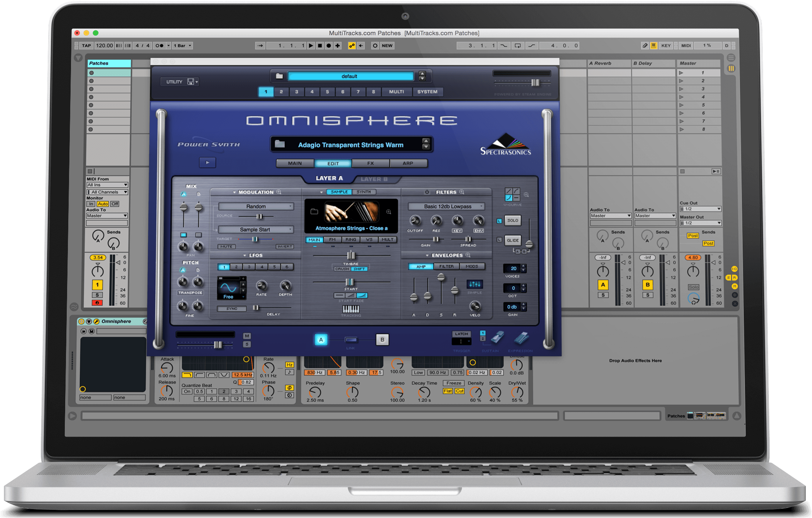
Task: Open the ARP tab in Omnisphere
Action: point(409,163)
